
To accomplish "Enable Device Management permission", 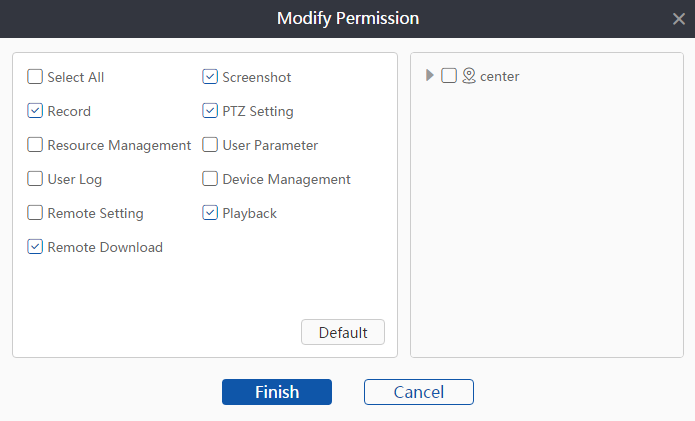I will 210,179.
